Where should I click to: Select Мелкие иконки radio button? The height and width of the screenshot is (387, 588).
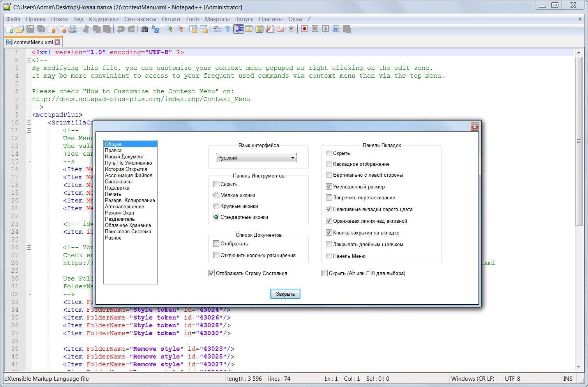(216, 195)
